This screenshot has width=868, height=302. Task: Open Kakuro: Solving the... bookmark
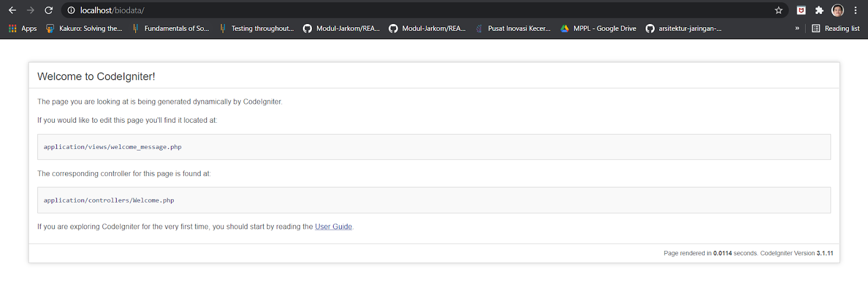coord(84,28)
